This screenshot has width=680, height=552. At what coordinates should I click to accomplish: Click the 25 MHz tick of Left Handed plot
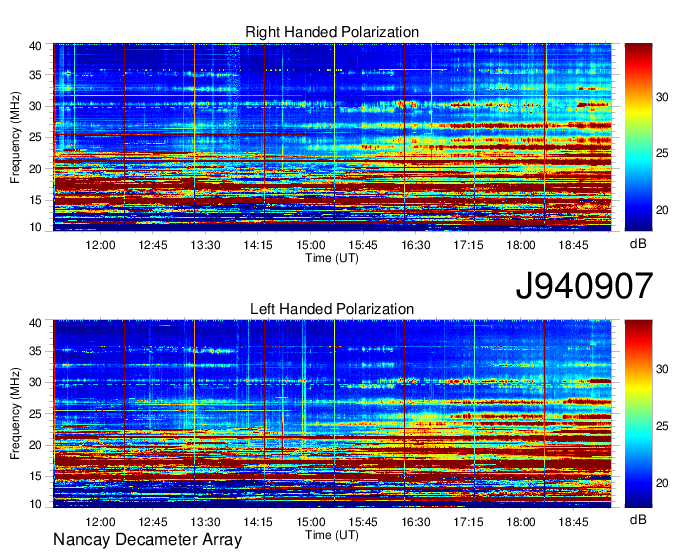click(x=35, y=414)
